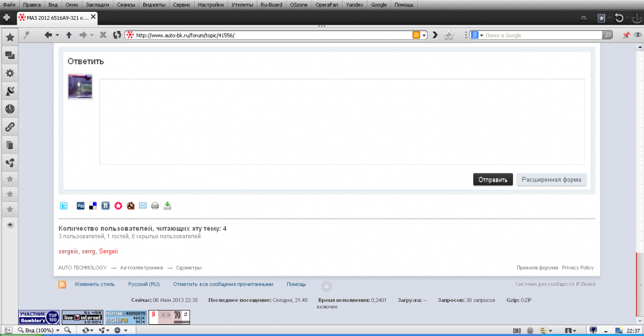The image size is (644, 336).
Task: Click Отметить все сообщения прочитанными
Action: 223,284
